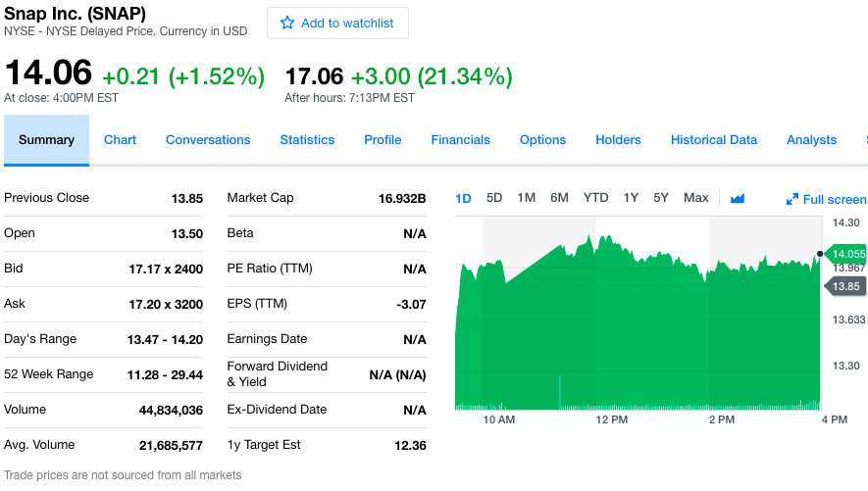This screenshot has width=868, height=491.
Task: Select the 5D chart range
Action: click(494, 197)
